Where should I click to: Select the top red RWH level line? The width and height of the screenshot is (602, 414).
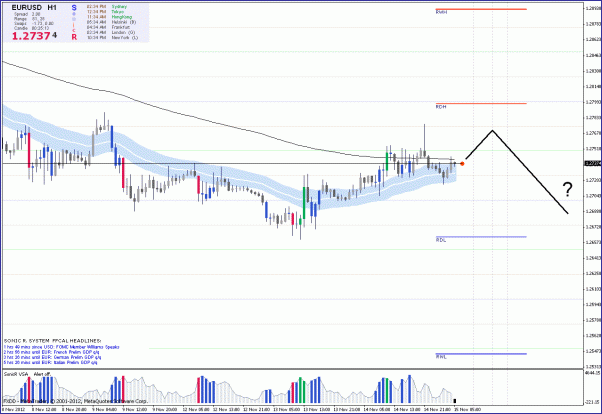[x=481, y=9]
